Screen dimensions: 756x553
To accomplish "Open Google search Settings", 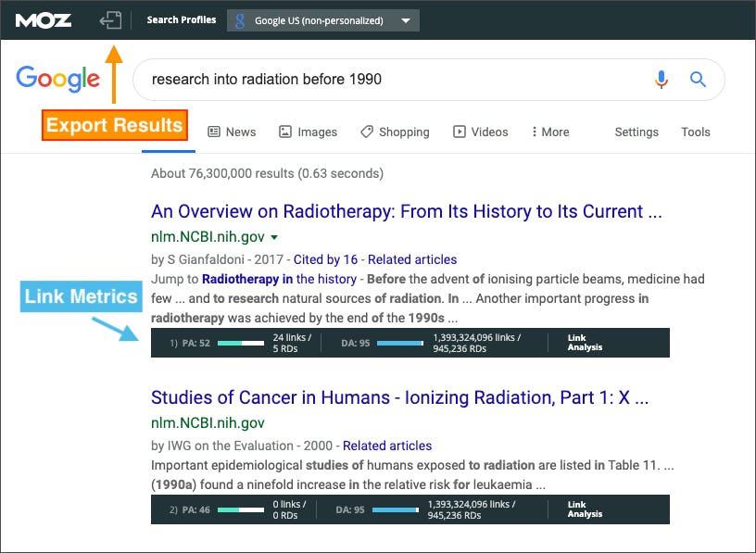I will [636, 132].
